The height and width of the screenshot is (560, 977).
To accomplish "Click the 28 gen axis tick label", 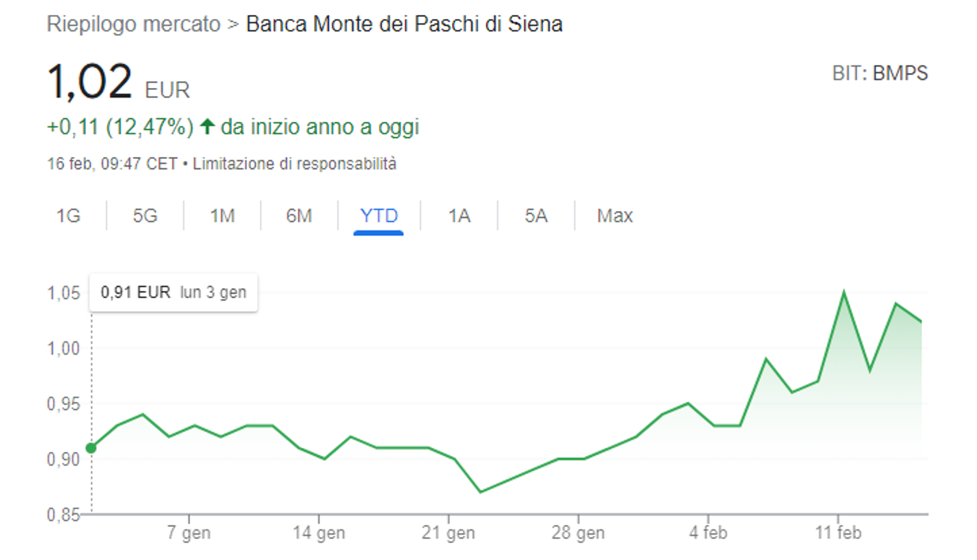I will (578, 533).
